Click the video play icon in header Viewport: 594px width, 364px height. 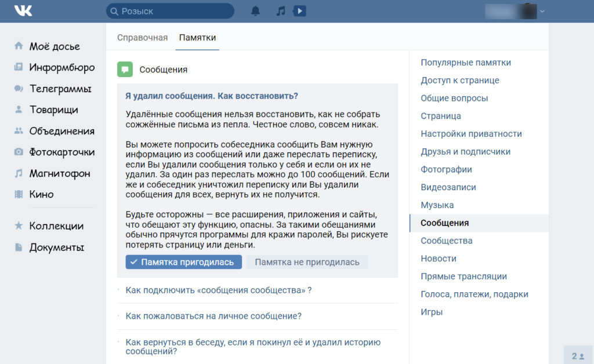click(299, 11)
